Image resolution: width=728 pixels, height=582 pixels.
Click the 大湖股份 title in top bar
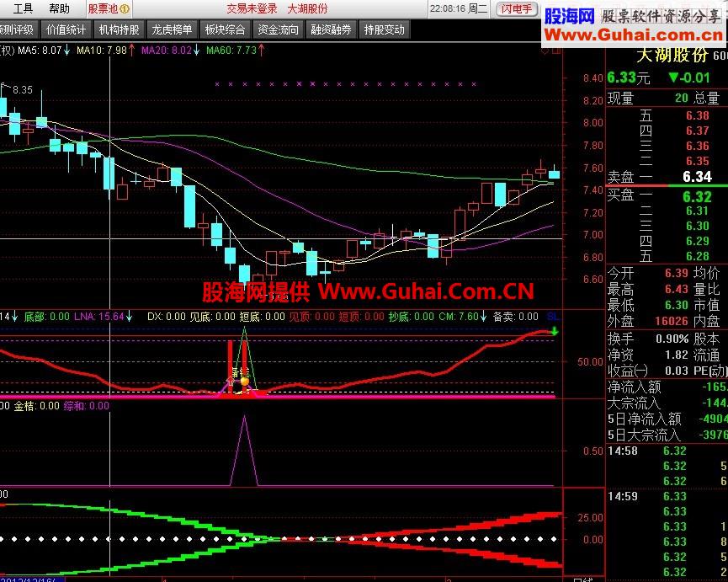[307, 8]
